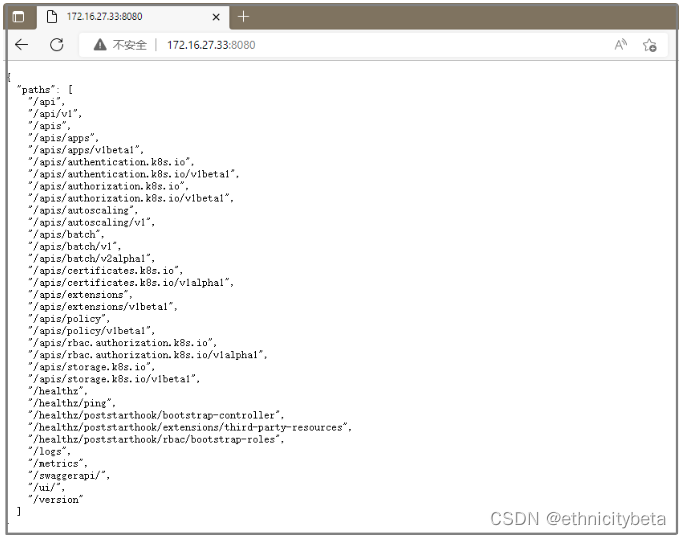
Task: Click "/apis/certificates.k8s.io" line
Action: (106, 271)
